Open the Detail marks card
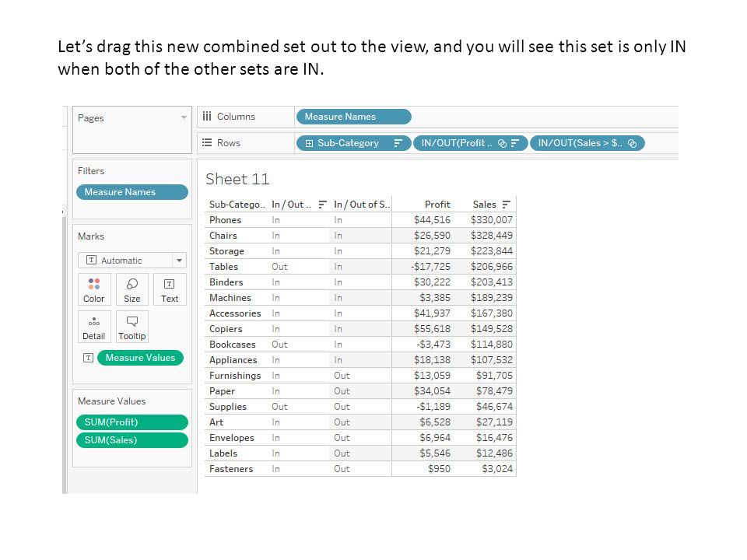The width and height of the screenshot is (747, 560). pos(94,327)
